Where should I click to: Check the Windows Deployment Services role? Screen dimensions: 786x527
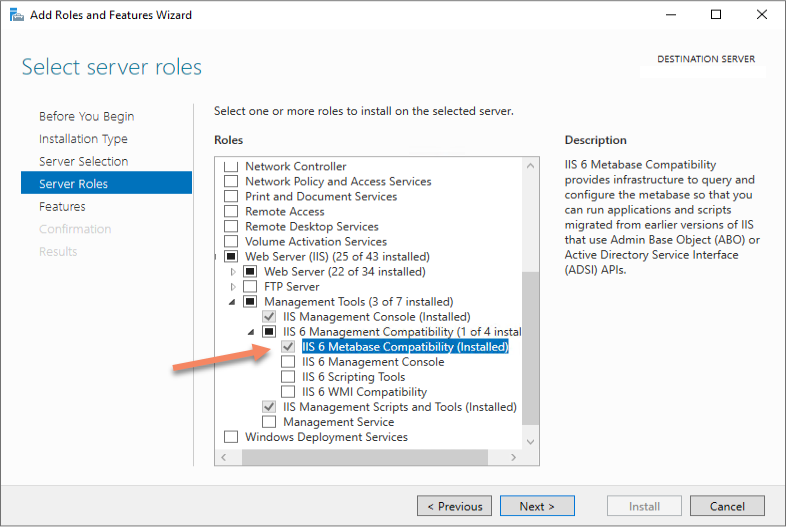[231, 437]
